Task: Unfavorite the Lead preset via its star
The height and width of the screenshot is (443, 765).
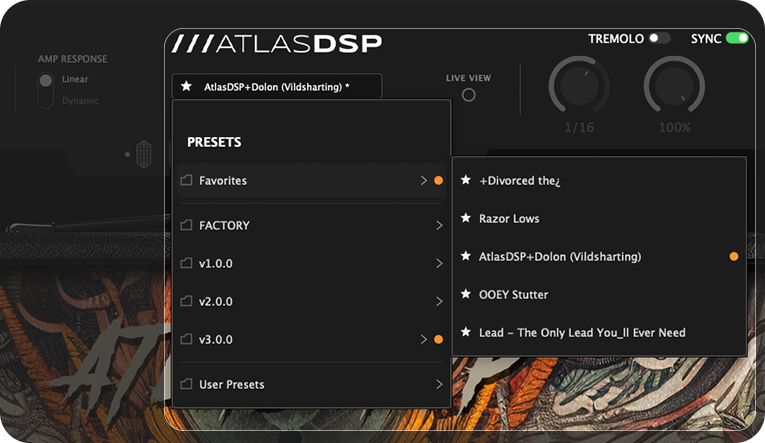Action: point(466,332)
